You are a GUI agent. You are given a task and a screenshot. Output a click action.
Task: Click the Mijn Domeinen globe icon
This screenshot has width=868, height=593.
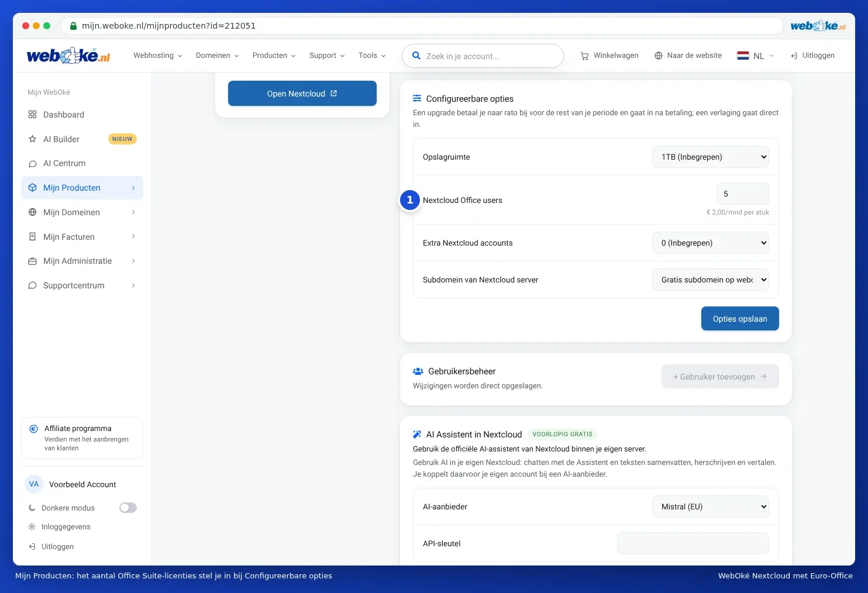[x=32, y=212]
